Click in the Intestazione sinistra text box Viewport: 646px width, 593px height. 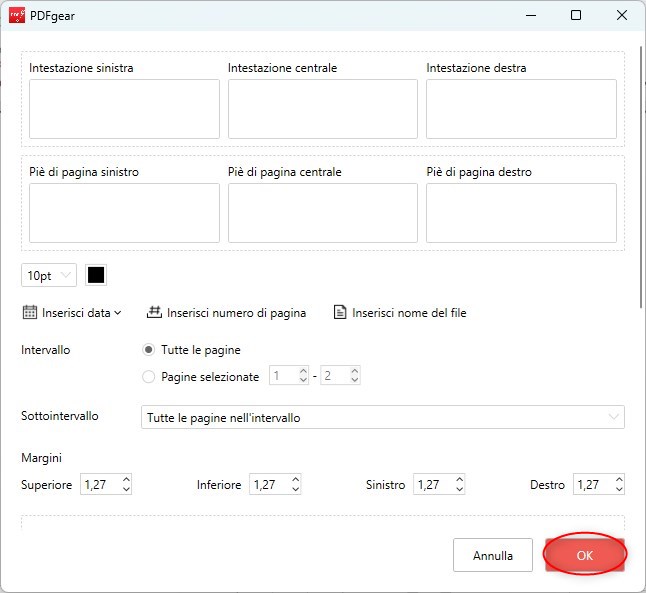pos(124,109)
